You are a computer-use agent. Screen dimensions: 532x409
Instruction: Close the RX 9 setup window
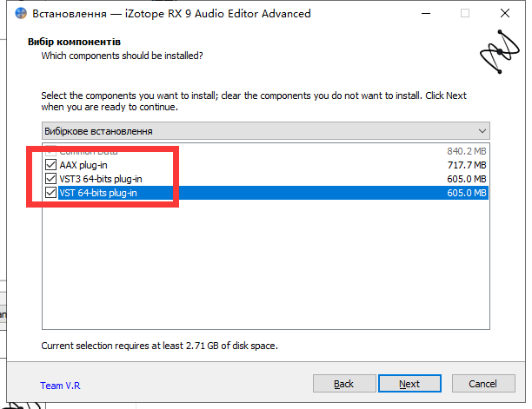pos(504,14)
